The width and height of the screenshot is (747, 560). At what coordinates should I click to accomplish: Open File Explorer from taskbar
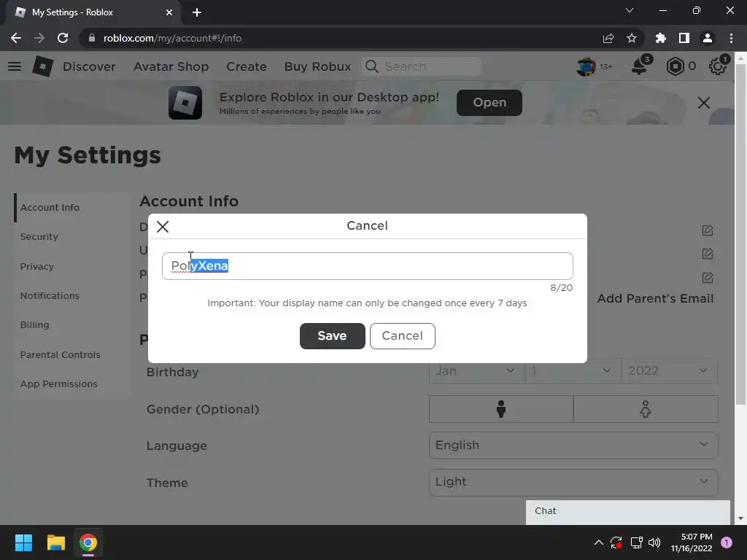tap(55, 542)
